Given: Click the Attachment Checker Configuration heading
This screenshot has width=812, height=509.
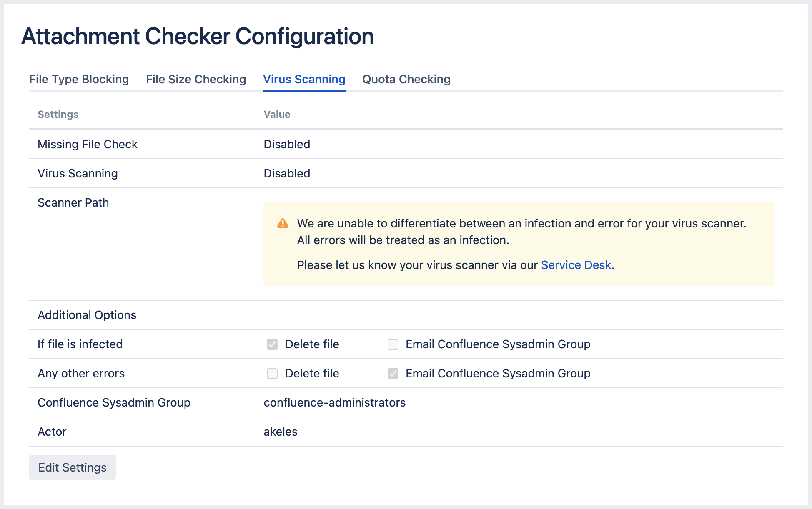Looking at the screenshot, I should coord(198,36).
